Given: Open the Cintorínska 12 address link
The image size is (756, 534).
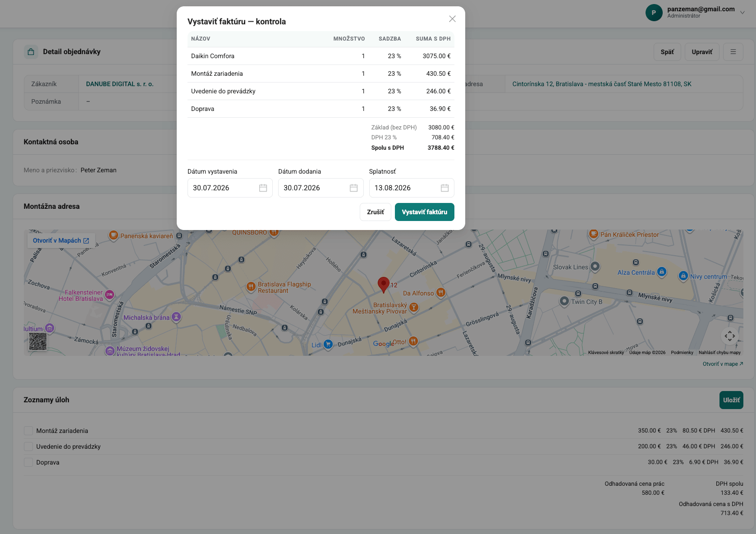Looking at the screenshot, I should 602,84.
